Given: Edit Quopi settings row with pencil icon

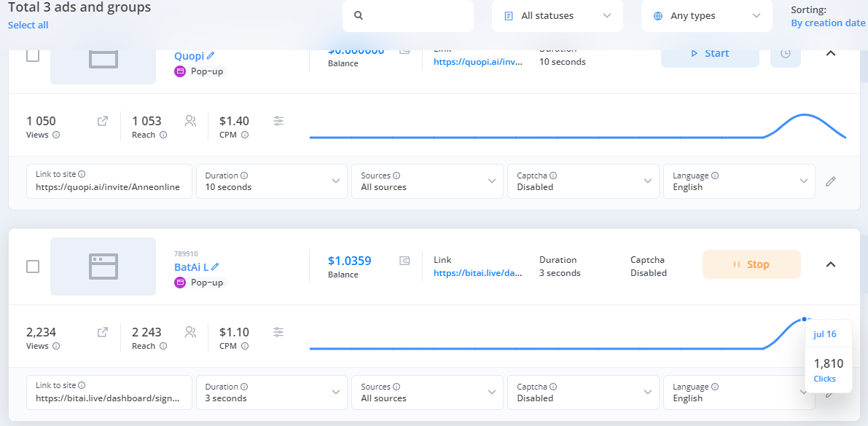Looking at the screenshot, I should point(830,181).
